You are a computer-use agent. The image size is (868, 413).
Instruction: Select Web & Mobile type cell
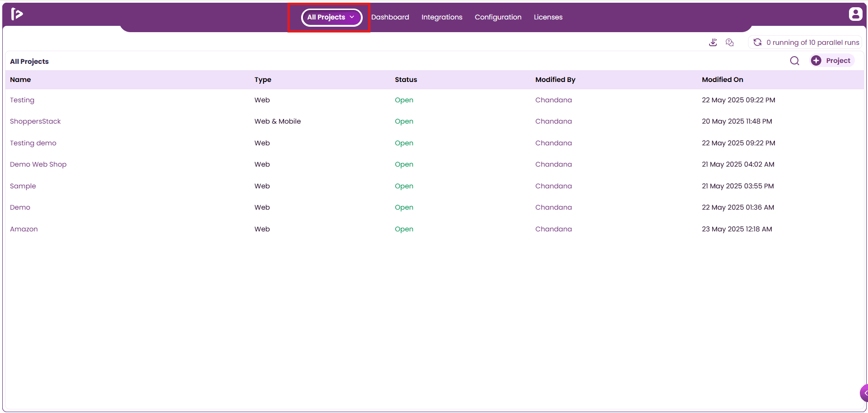pyautogui.click(x=278, y=121)
